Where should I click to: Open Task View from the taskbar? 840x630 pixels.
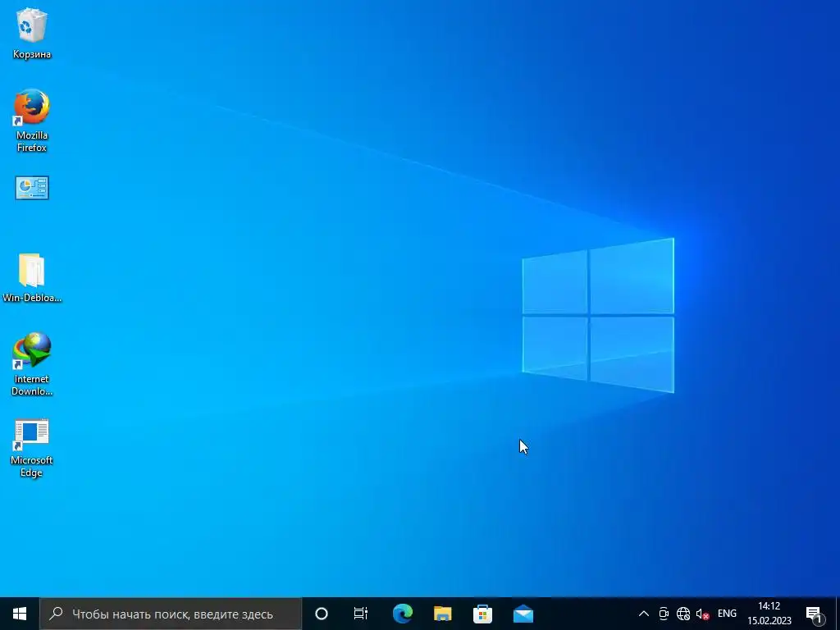pyautogui.click(x=361, y=614)
